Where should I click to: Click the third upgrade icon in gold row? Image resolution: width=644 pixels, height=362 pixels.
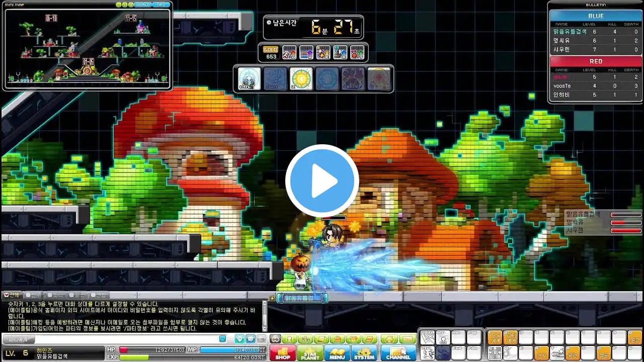(323, 52)
